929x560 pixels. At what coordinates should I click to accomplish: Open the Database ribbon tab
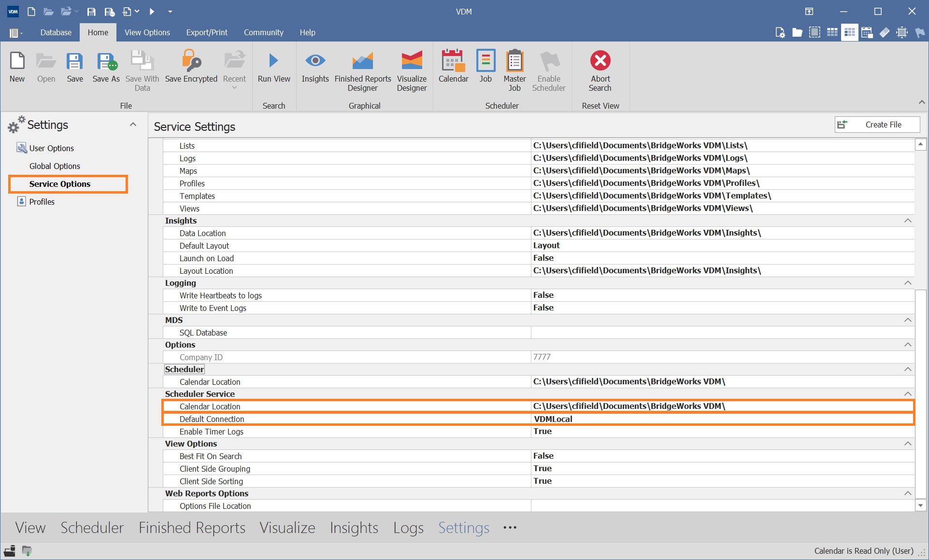(56, 32)
